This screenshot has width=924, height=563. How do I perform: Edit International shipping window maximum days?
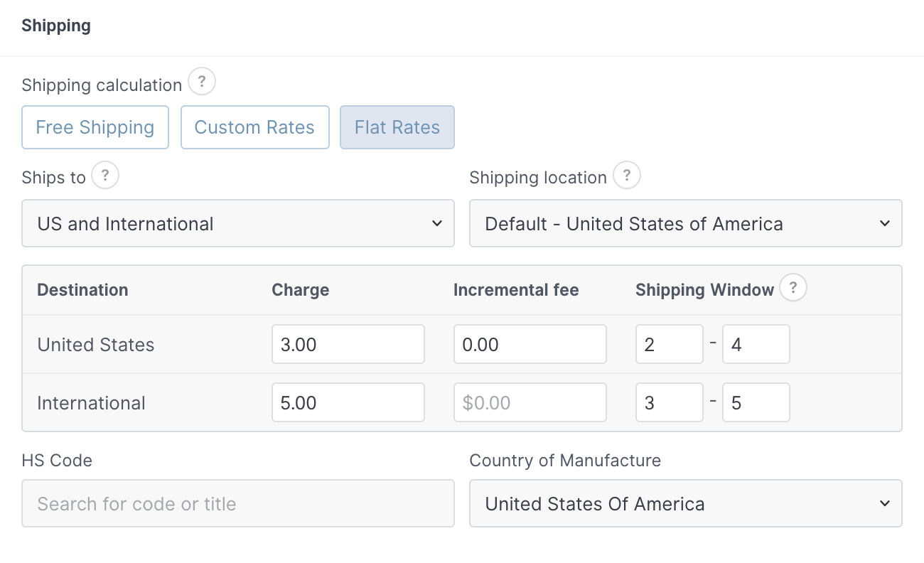point(756,403)
